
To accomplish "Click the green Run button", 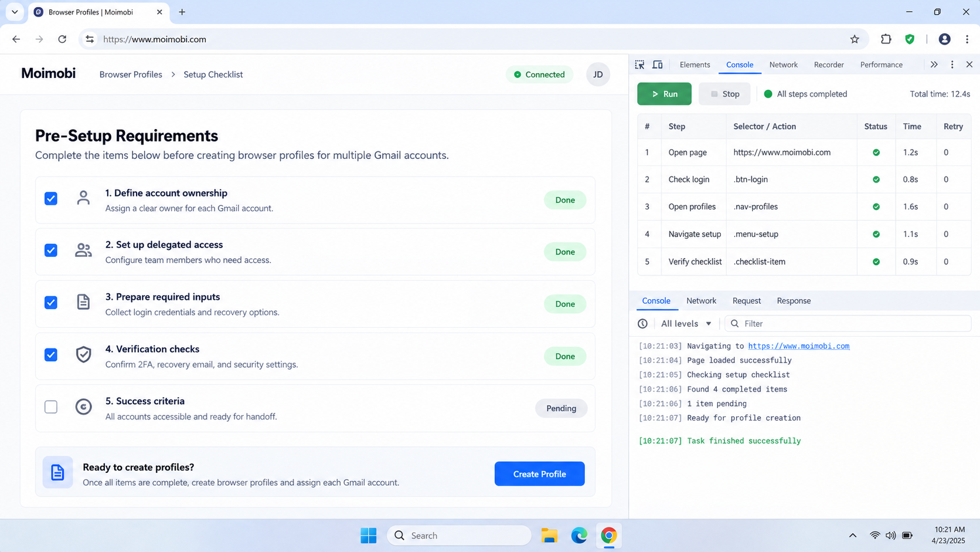I will pyautogui.click(x=664, y=94).
